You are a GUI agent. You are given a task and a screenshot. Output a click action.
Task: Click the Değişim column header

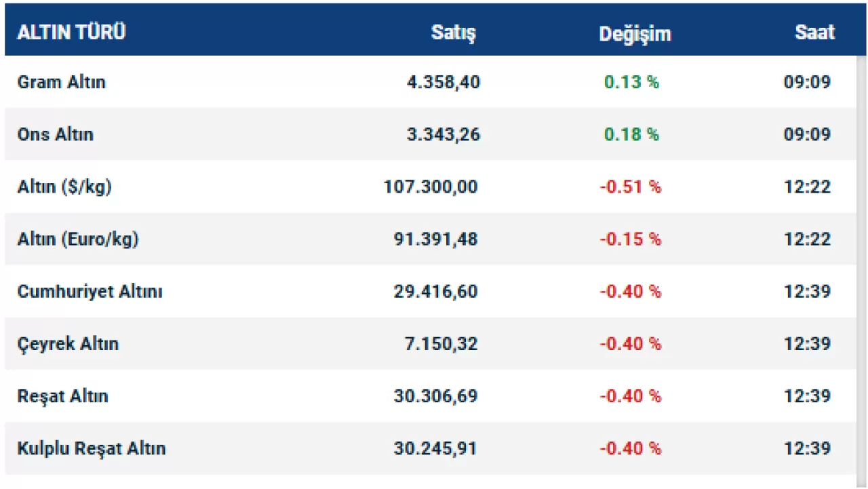click(x=635, y=33)
